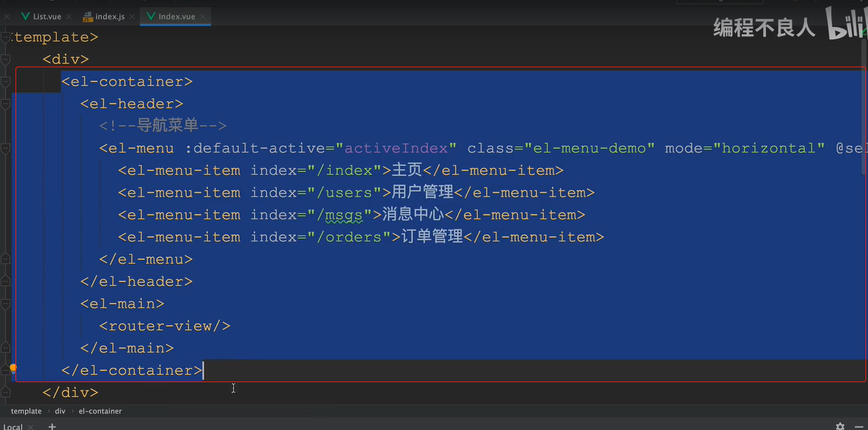
Task: Close the Index.vue tab
Action: (x=203, y=16)
